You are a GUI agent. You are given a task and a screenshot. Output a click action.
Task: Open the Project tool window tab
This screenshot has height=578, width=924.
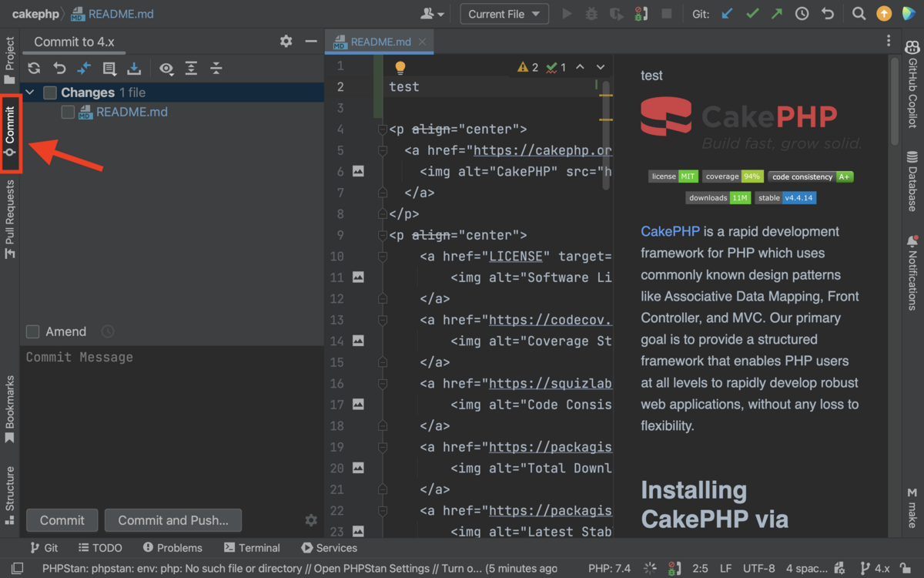click(x=9, y=61)
